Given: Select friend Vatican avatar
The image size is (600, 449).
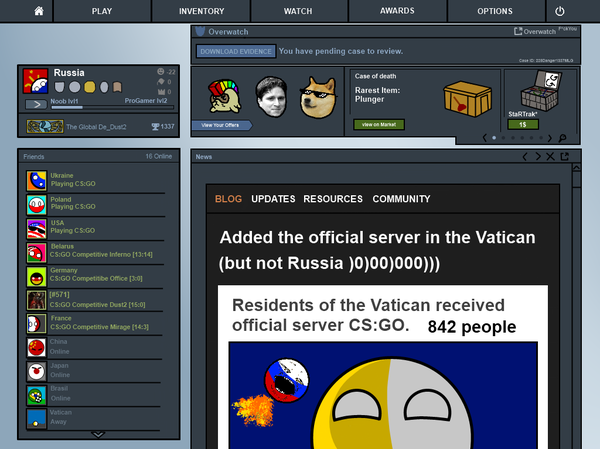Looking at the screenshot, I should coord(36,419).
